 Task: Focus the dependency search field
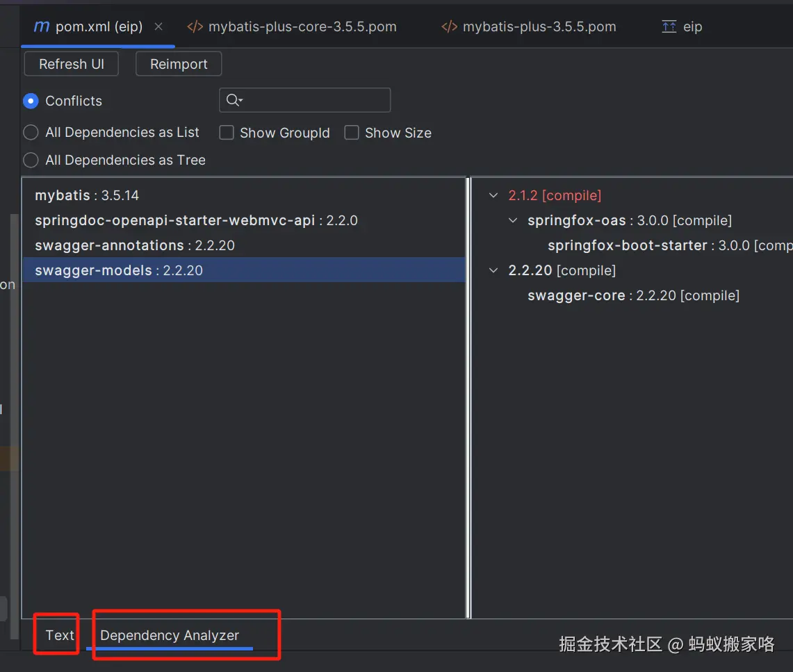[305, 100]
